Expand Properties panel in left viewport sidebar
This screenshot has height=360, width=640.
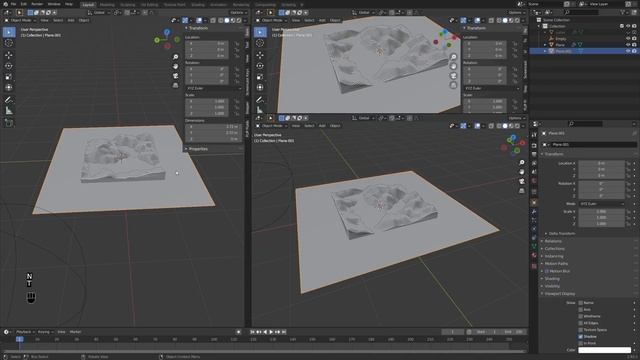[198, 149]
